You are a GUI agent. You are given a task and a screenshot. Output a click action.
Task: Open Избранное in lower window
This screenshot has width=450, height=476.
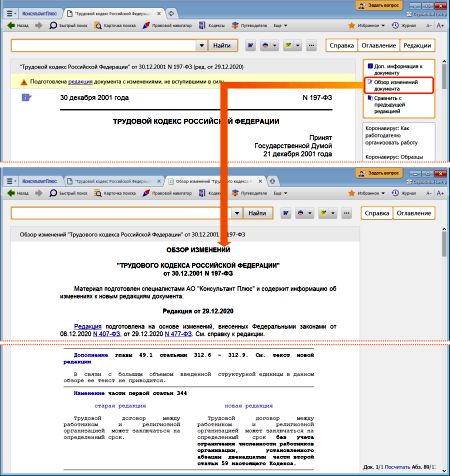pyautogui.click(x=366, y=193)
